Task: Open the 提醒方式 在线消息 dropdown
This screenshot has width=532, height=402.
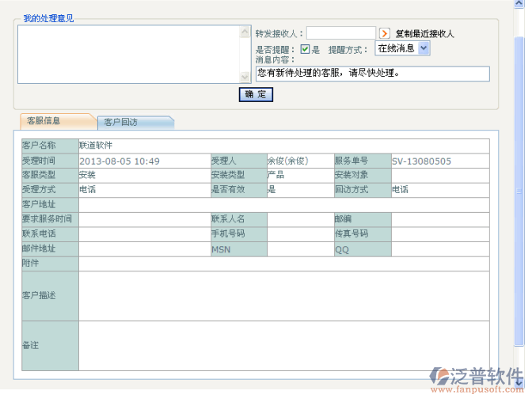Action: [x=424, y=48]
